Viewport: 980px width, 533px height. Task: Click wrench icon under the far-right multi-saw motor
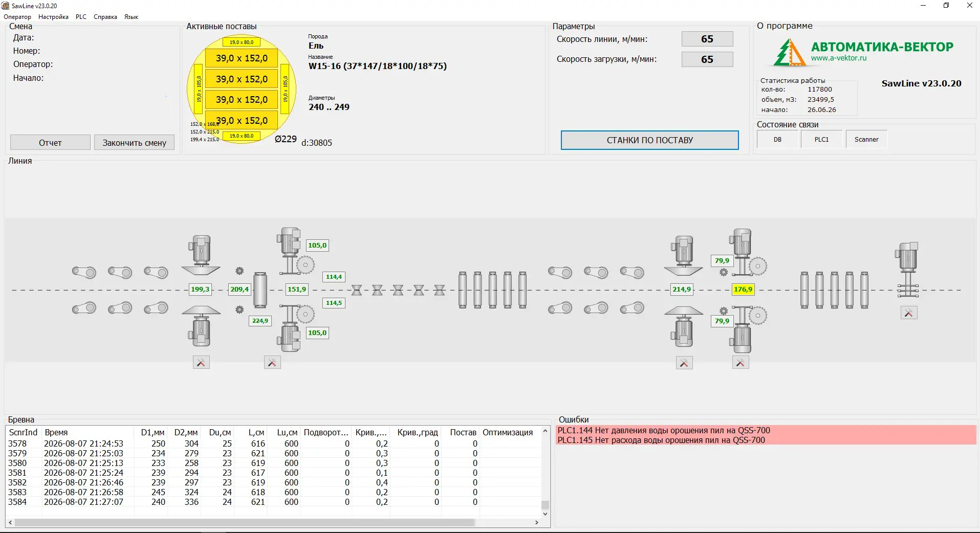909,313
